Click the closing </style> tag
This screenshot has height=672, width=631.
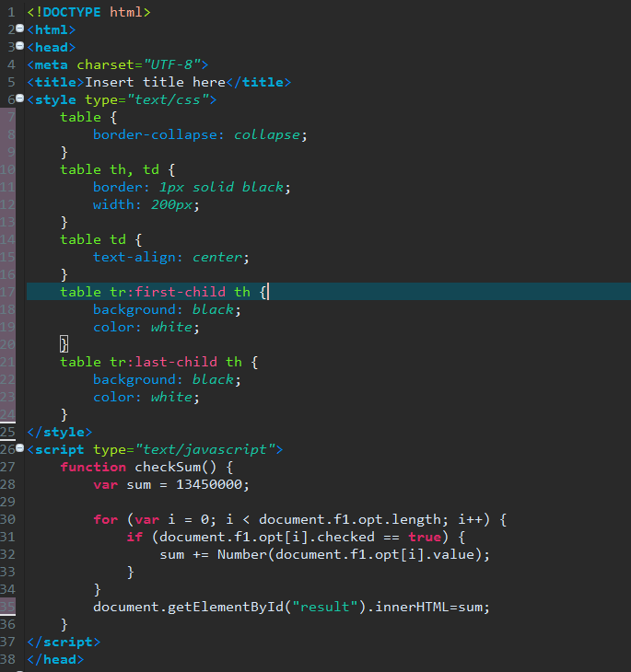click(x=60, y=432)
